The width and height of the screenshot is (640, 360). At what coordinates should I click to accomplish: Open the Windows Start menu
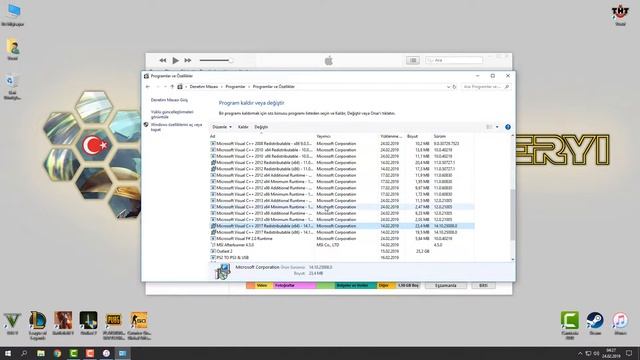pyautogui.click(x=7, y=353)
